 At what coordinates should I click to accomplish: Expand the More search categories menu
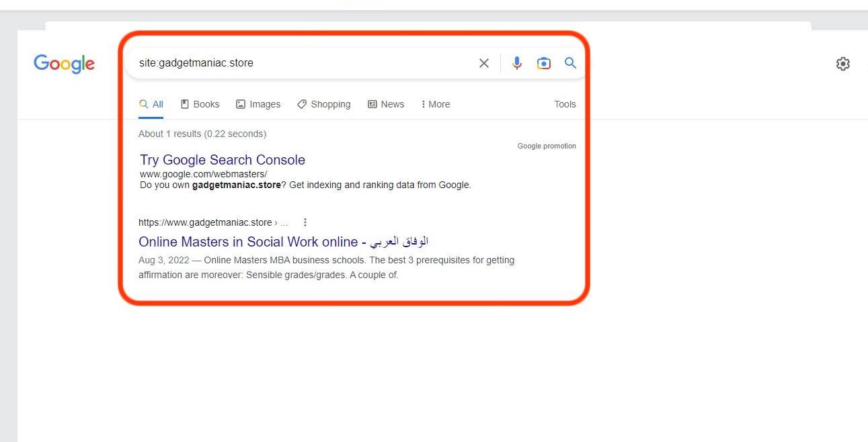click(435, 104)
